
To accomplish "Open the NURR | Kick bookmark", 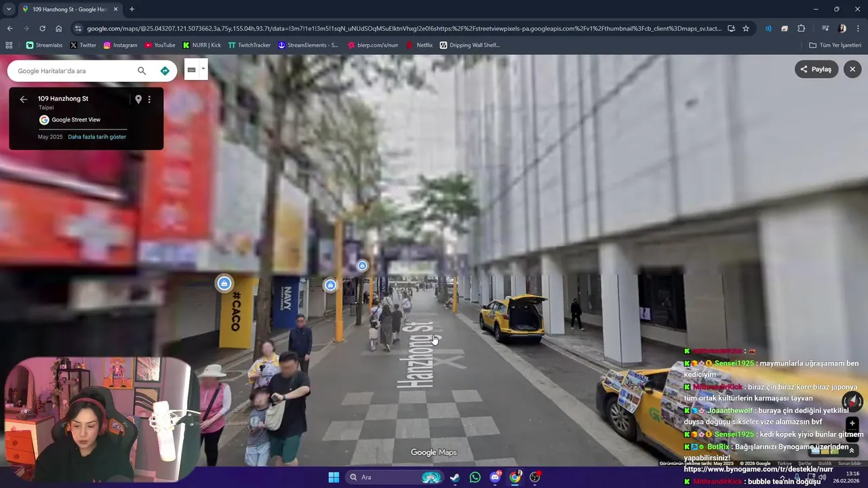I will click(x=202, y=45).
